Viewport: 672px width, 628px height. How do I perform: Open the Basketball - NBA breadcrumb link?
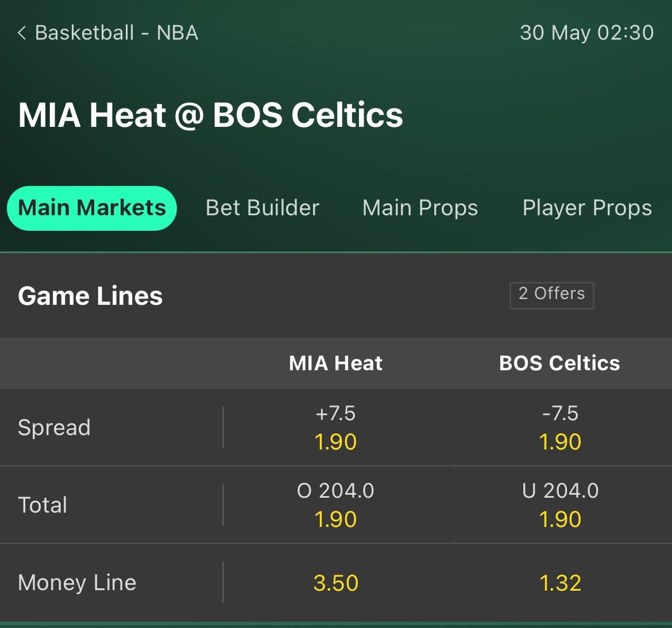pos(116,33)
